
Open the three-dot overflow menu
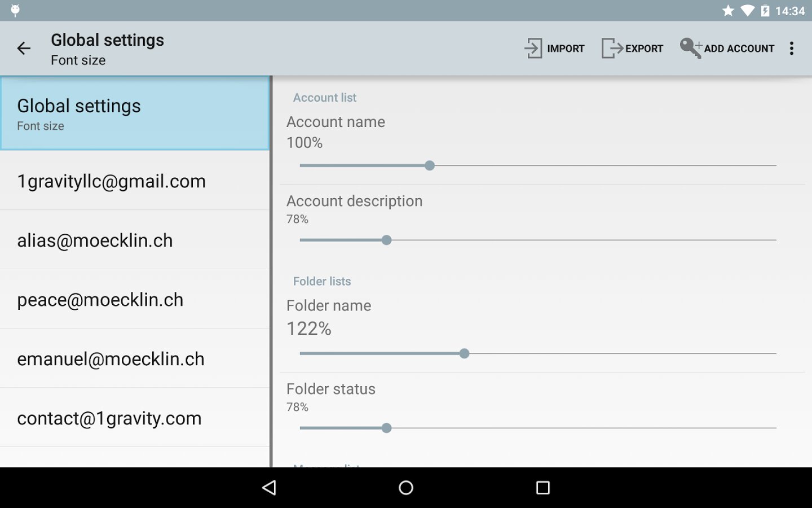[792, 49]
